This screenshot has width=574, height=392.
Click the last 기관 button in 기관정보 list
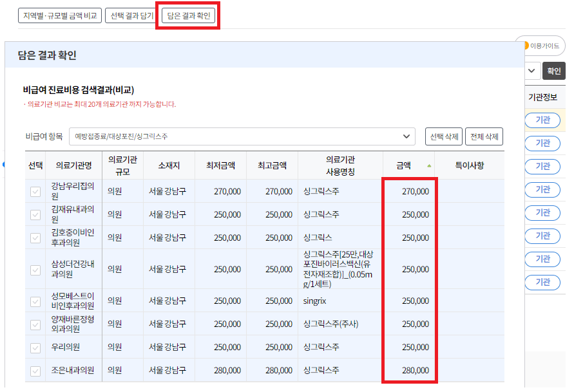click(543, 283)
